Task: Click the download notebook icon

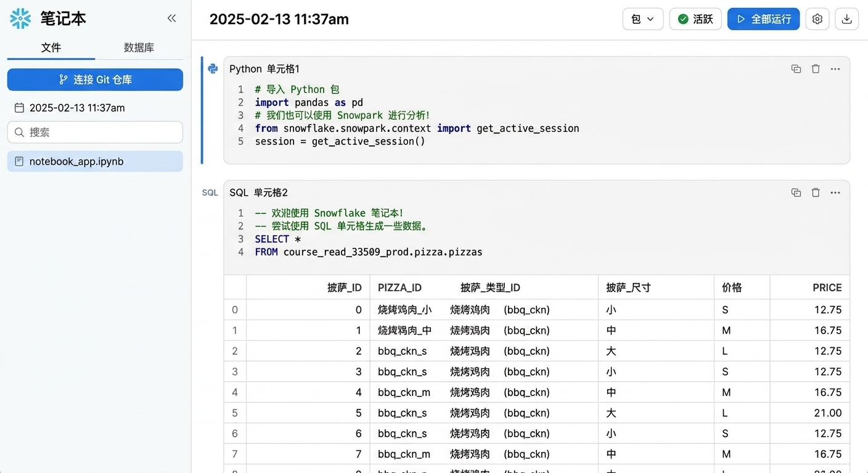Action: coord(847,19)
